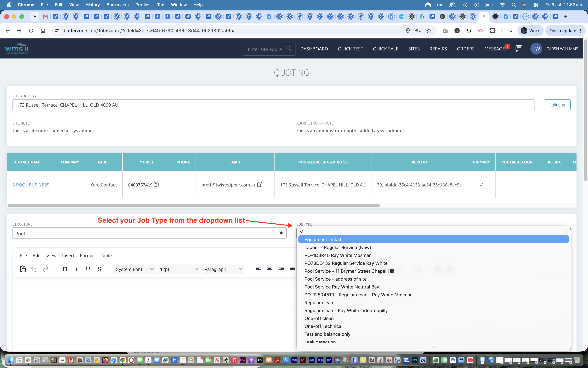Open the Gmail pinned tab
Screen dimensions: 588x368
45,16
